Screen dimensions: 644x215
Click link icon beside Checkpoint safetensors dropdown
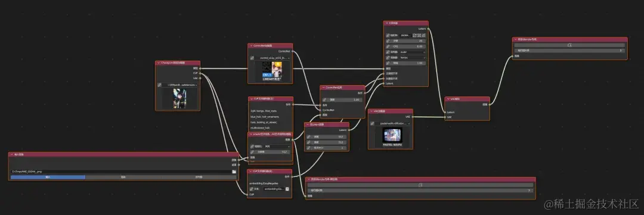tap(159, 85)
